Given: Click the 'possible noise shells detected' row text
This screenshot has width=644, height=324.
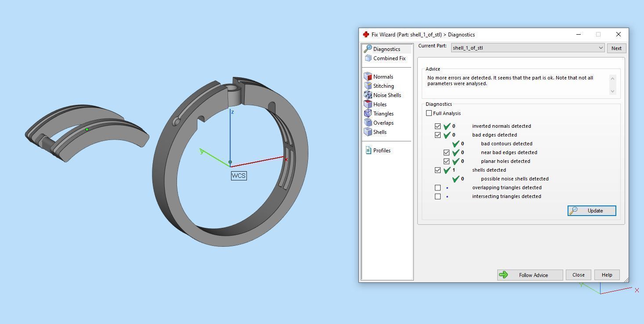Looking at the screenshot, I should pyautogui.click(x=515, y=179).
